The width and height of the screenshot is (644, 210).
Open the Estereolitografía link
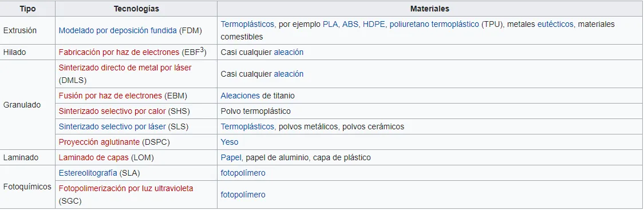88,173
